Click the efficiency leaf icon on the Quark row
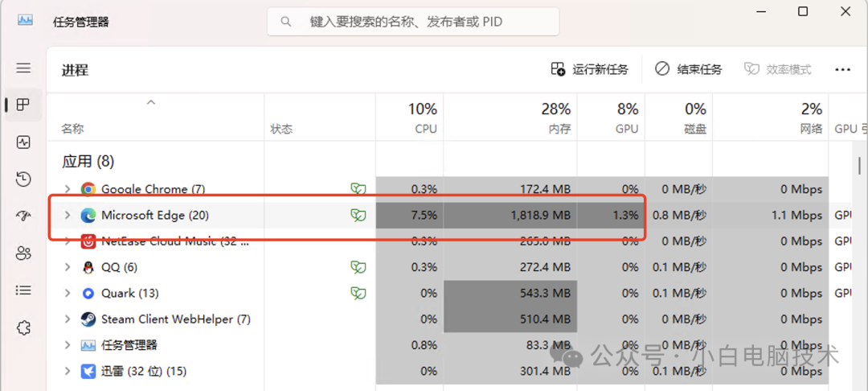 358,293
